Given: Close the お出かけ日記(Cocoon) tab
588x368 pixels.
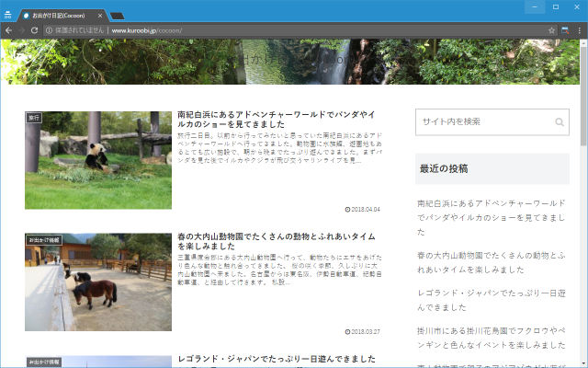Looking at the screenshot, I should click(102, 16).
